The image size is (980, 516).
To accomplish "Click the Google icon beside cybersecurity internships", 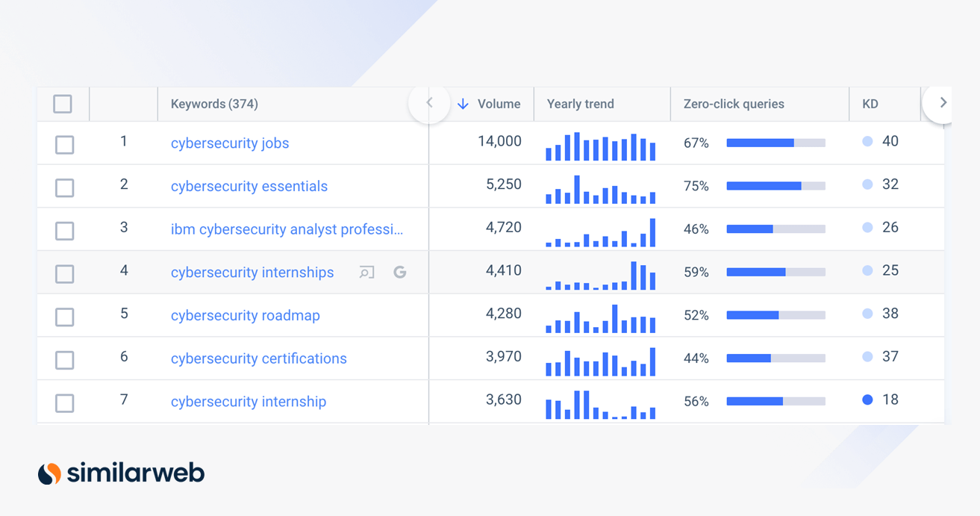I will (x=400, y=273).
